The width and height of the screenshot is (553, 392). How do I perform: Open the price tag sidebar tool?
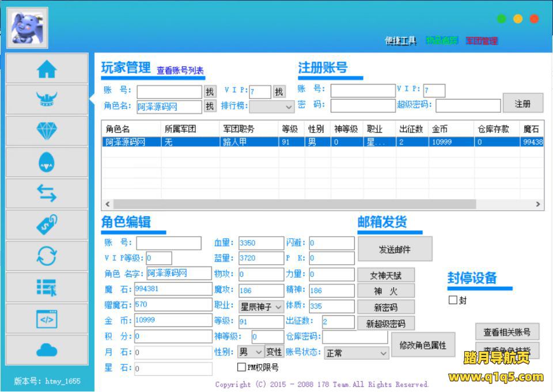[46, 224]
